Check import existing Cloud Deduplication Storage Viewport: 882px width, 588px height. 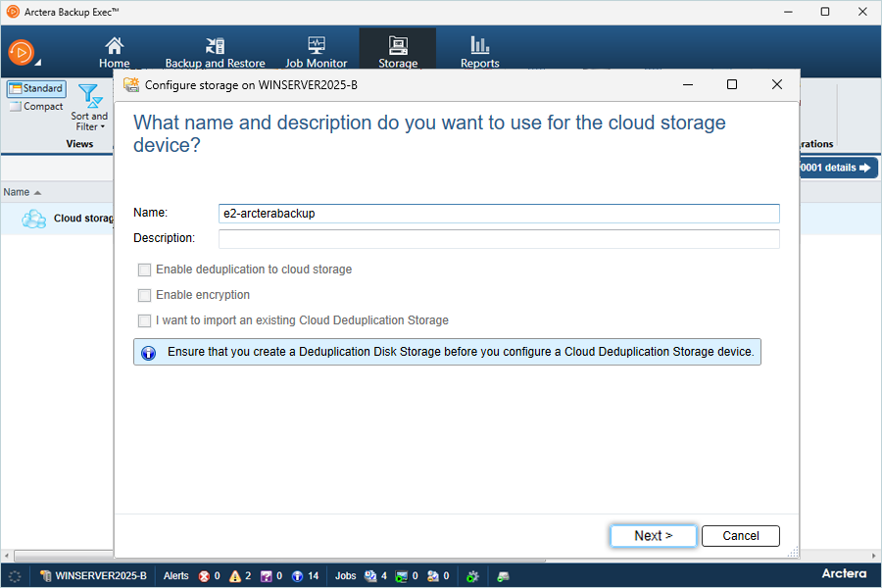pyautogui.click(x=145, y=320)
